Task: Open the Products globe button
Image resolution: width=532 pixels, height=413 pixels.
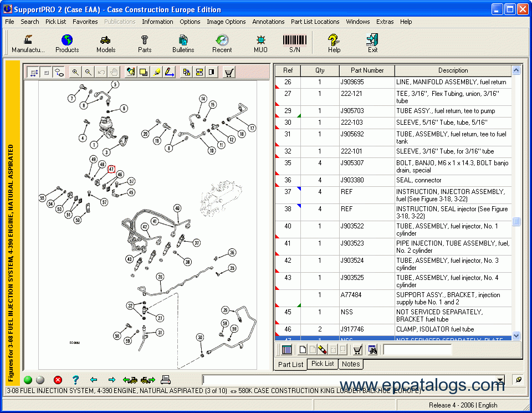Action: click(67, 43)
